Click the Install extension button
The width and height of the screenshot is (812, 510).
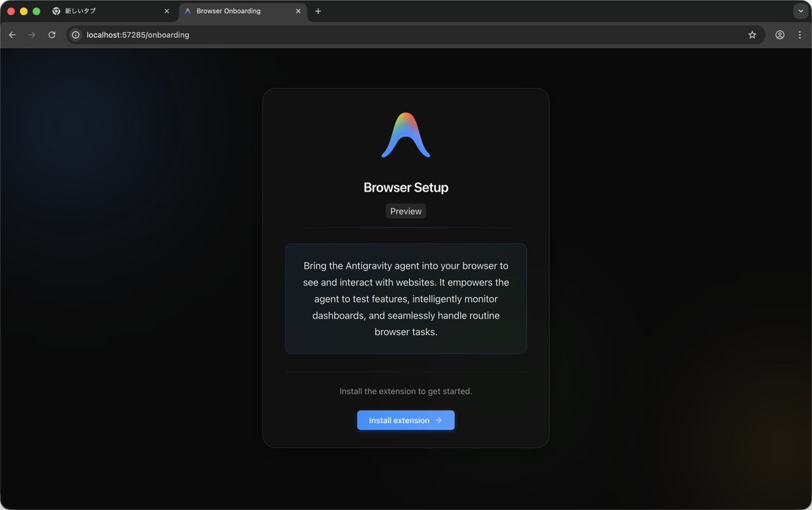(x=405, y=420)
